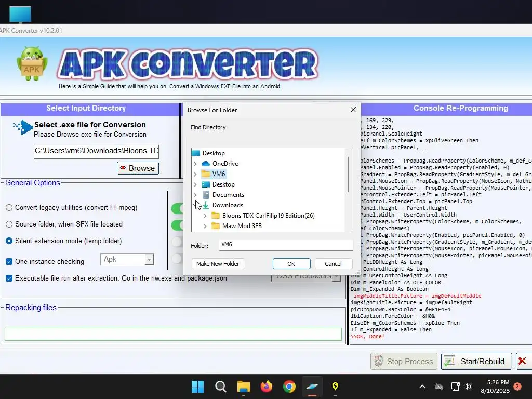This screenshot has width=532, height=399.
Task: Click the yellow lightning taskbar icon
Action: click(x=335, y=387)
